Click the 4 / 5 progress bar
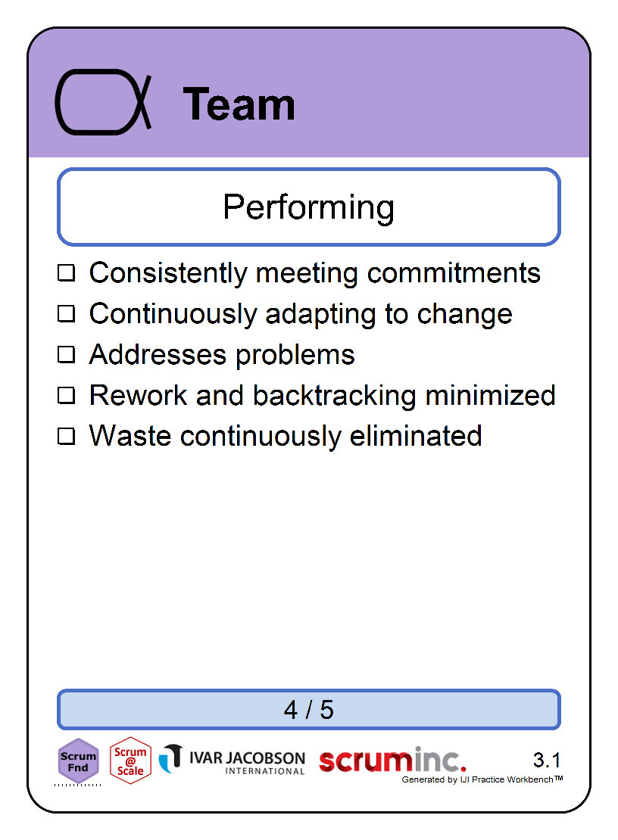The height and width of the screenshot is (840, 618). pos(309,709)
